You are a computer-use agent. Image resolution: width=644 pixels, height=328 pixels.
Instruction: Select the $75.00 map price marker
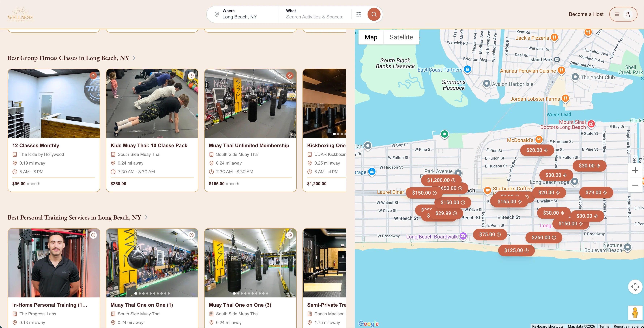click(490, 235)
